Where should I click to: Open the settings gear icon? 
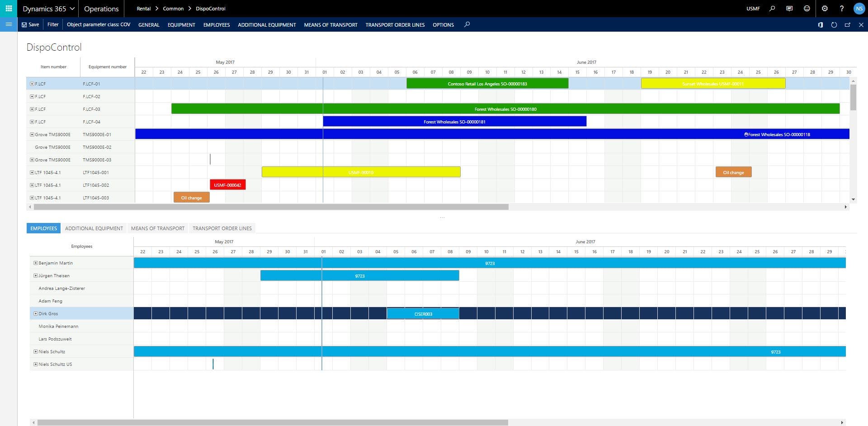(x=825, y=9)
